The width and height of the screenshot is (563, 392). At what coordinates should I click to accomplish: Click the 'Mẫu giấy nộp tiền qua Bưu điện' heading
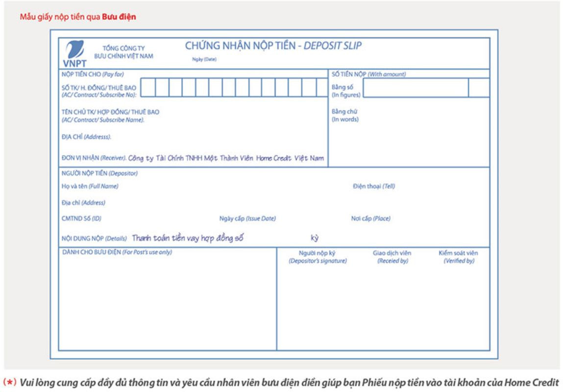pyautogui.click(x=78, y=17)
